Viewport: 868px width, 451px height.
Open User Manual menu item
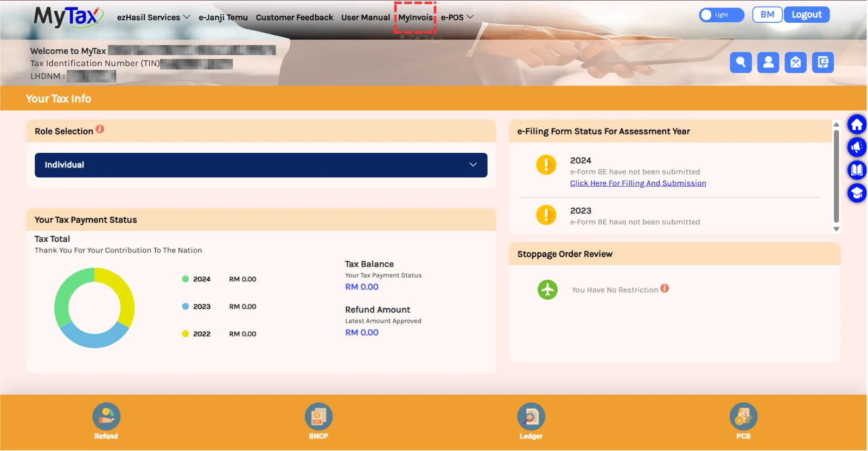(x=366, y=17)
